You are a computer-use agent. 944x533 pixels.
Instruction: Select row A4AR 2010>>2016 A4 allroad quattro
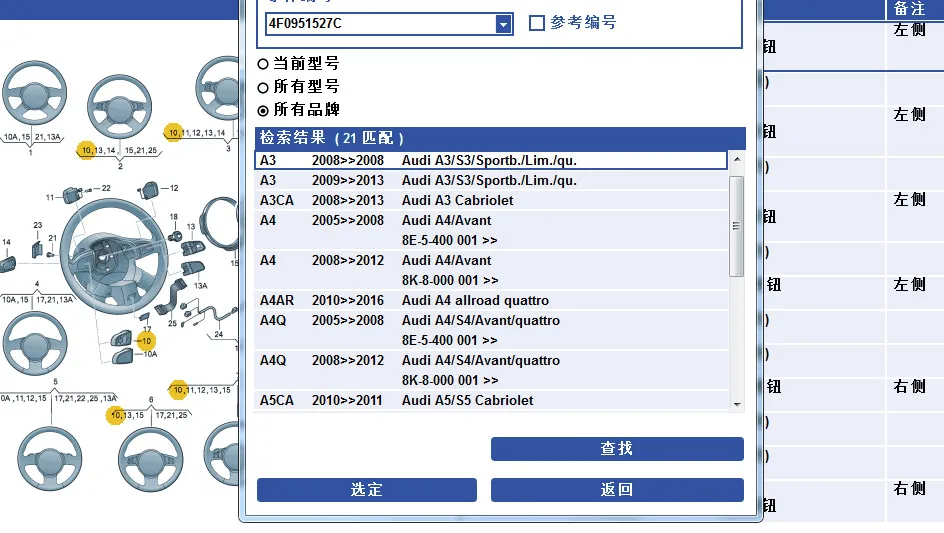pos(491,300)
